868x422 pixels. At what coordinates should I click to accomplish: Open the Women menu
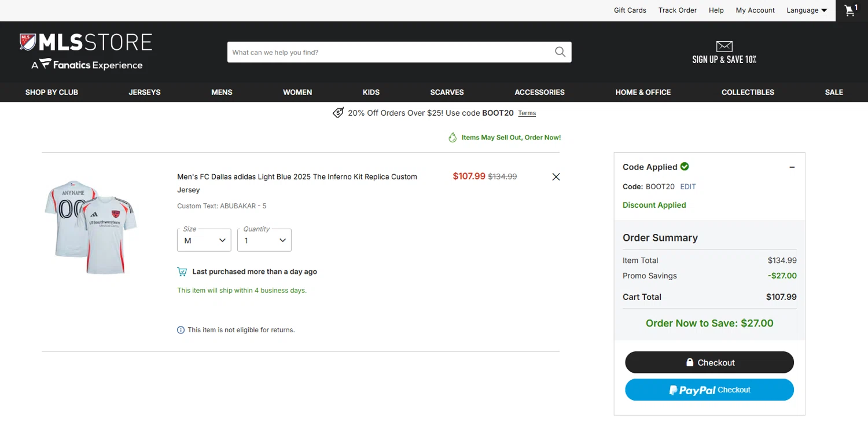pyautogui.click(x=297, y=92)
